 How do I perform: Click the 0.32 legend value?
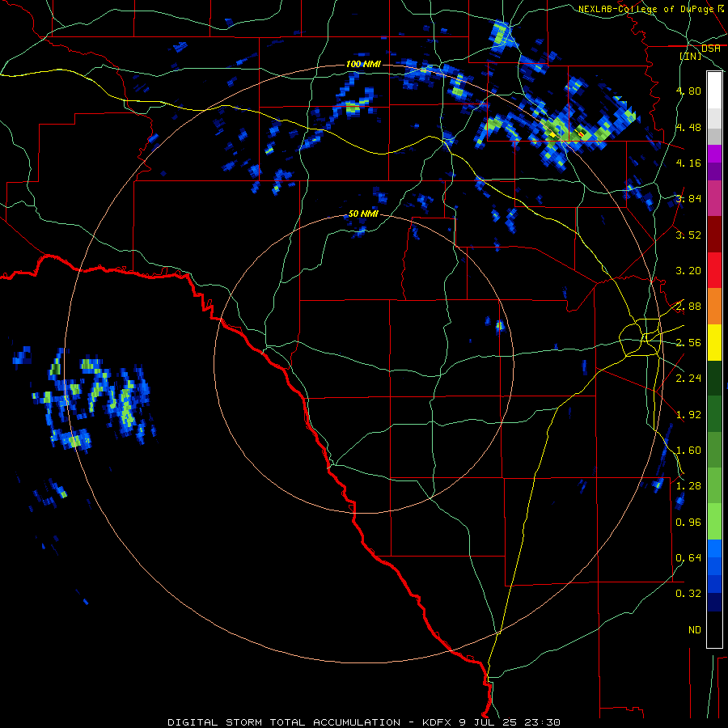click(x=688, y=594)
